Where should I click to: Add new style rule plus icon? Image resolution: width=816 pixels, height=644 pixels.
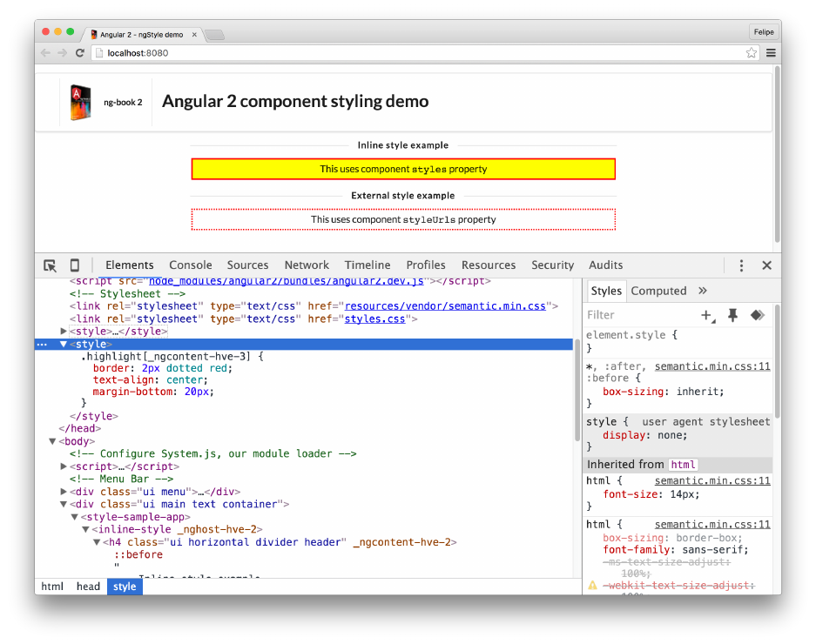[x=708, y=315]
